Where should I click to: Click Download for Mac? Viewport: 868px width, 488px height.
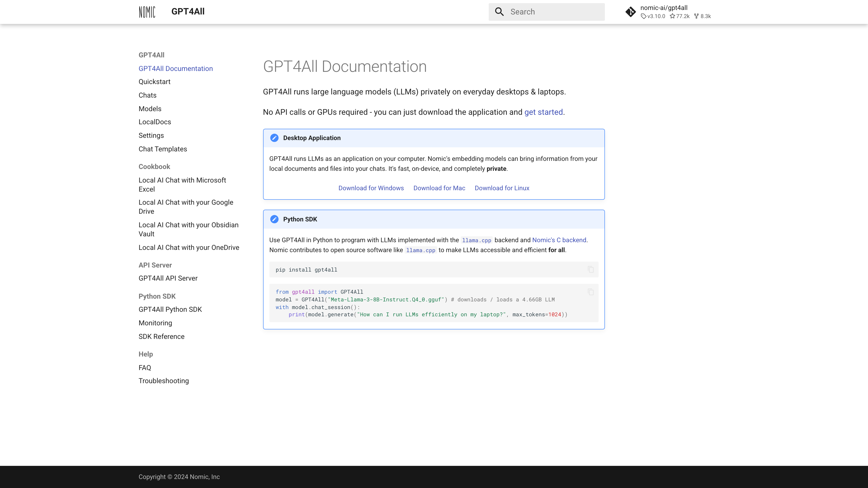(x=439, y=188)
